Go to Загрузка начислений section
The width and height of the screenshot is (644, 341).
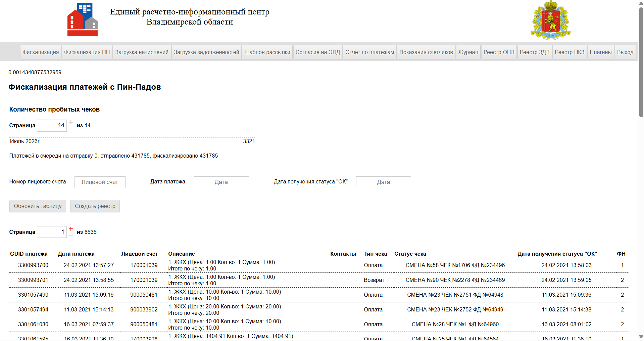[x=142, y=52]
